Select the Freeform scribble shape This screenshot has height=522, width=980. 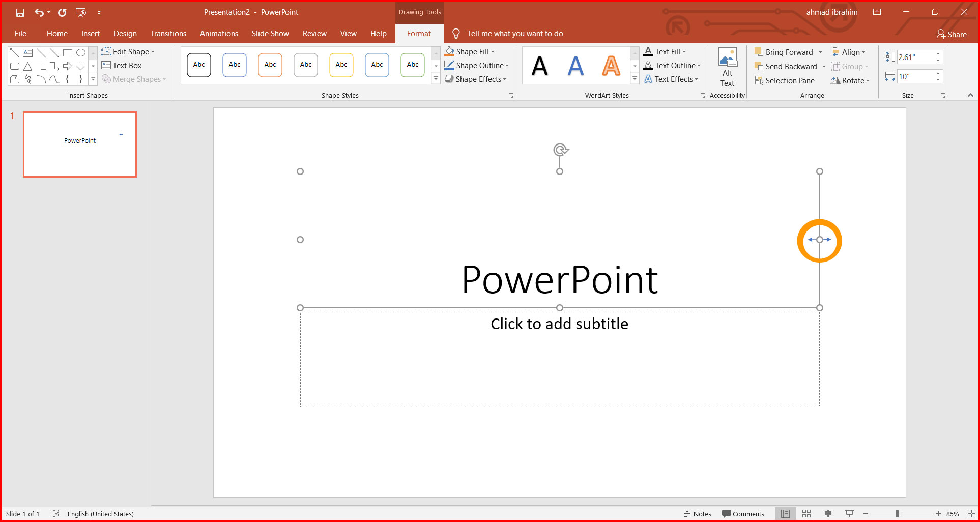tap(28, 79)
